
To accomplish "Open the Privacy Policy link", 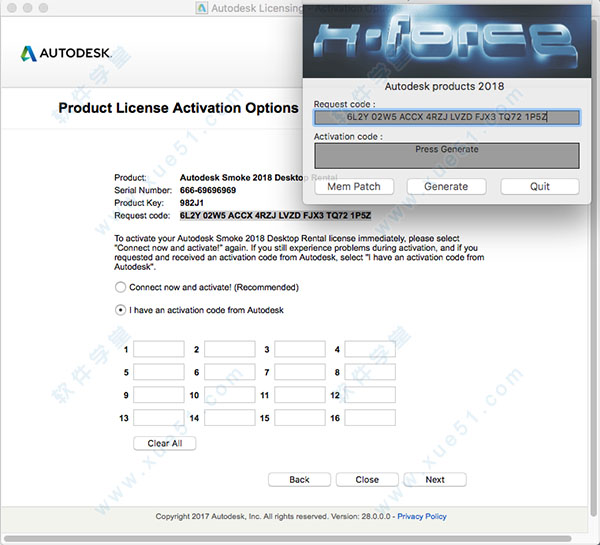I will click(x=422, y=516).
